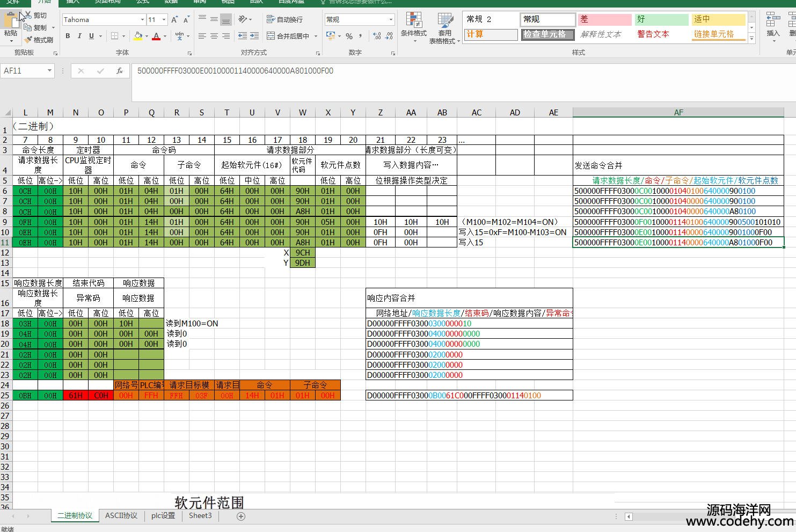The image size is (796, 532).
Task: Apply the percent style
Action: click(349, 36)
